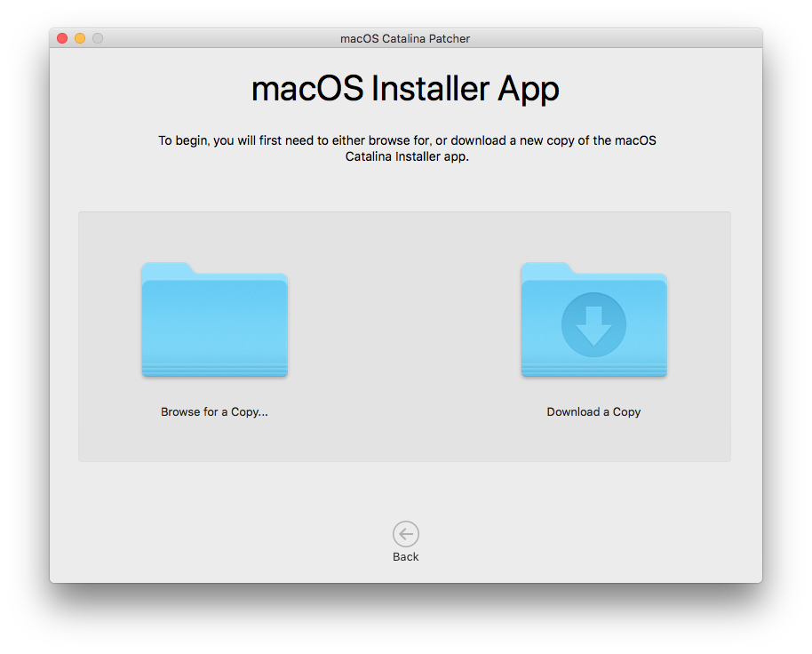Close the macOS Catalina Patcher window
812x654 pixels.
[x=62, y=38]
